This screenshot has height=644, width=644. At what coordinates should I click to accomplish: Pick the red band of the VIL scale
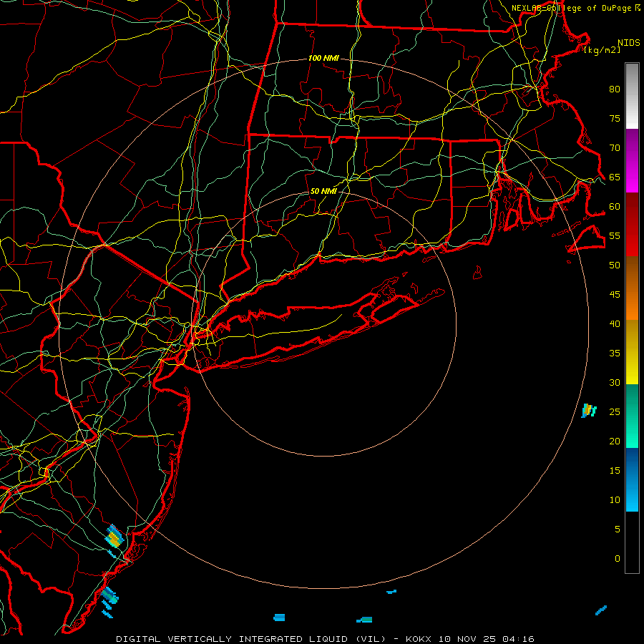(632, 224)
